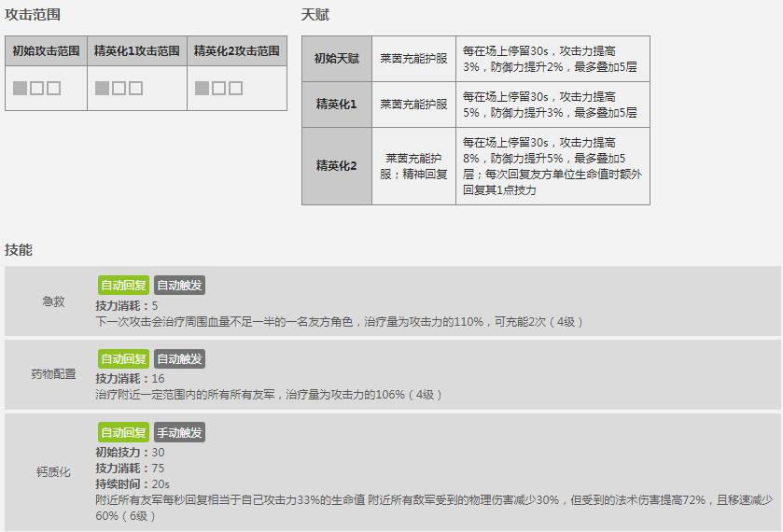
Task: Select the 药物配置 skill name
Action: (x=53, y=374)
